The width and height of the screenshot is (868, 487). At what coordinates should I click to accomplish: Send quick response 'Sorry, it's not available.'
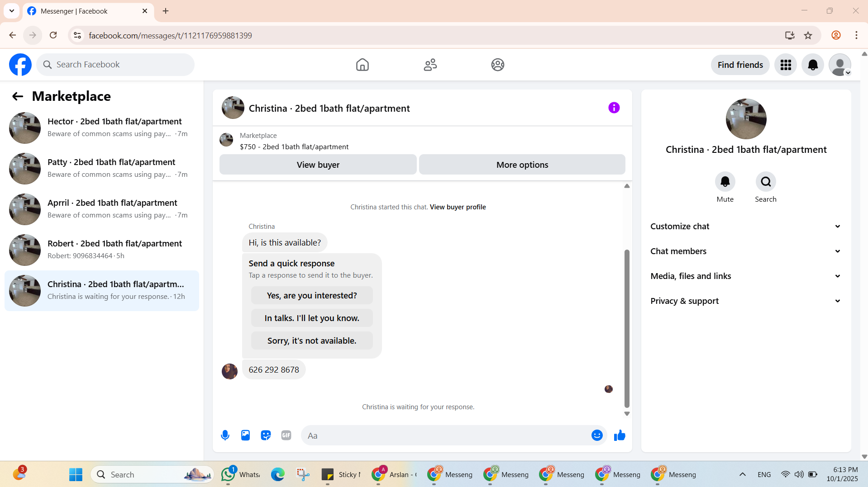311,340
